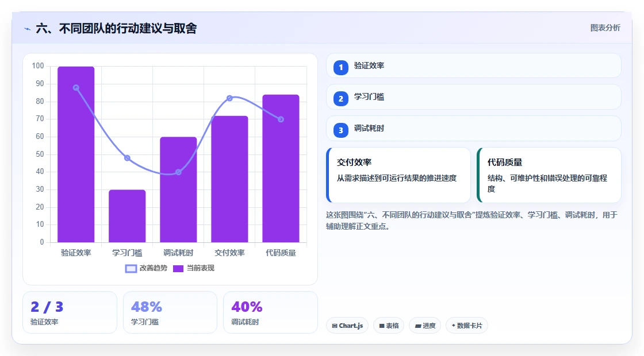
Task: Click the 图表分析 label in header
Action: click(605, 28)
